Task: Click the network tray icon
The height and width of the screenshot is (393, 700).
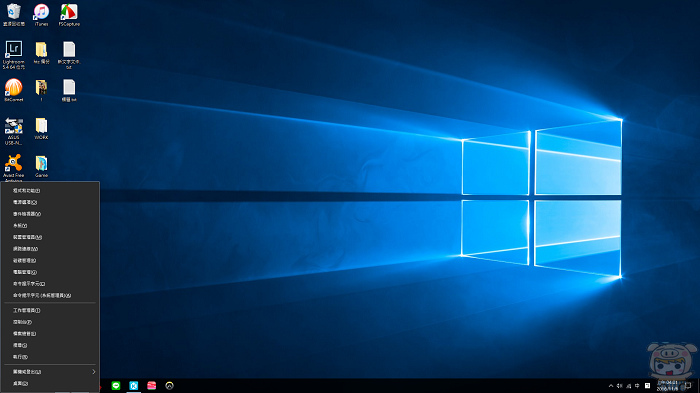Action: [x=629, y=386]
